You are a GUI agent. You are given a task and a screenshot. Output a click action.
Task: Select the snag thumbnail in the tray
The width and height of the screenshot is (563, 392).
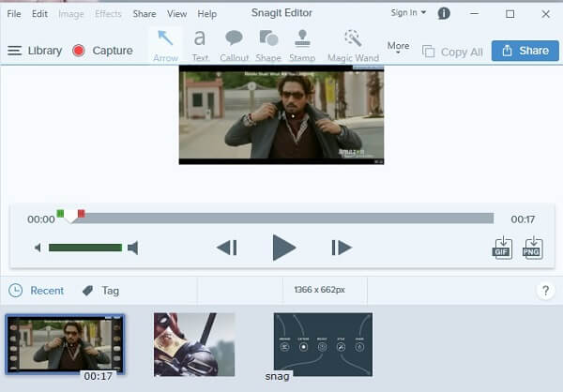click(x=323, y=344)
